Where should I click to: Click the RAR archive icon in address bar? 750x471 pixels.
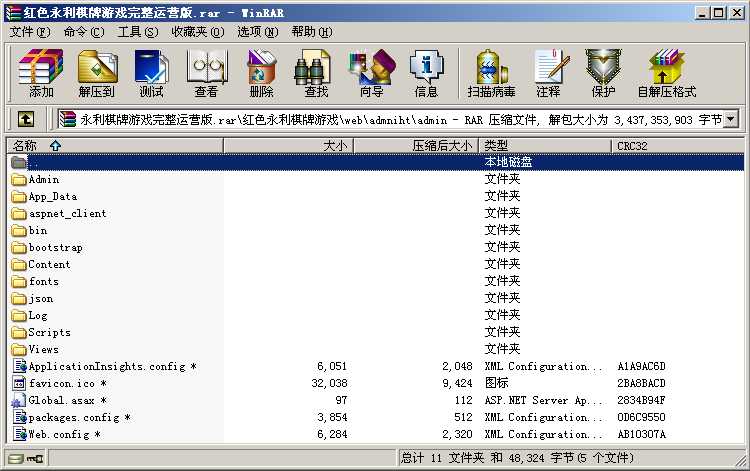[67, 119]
